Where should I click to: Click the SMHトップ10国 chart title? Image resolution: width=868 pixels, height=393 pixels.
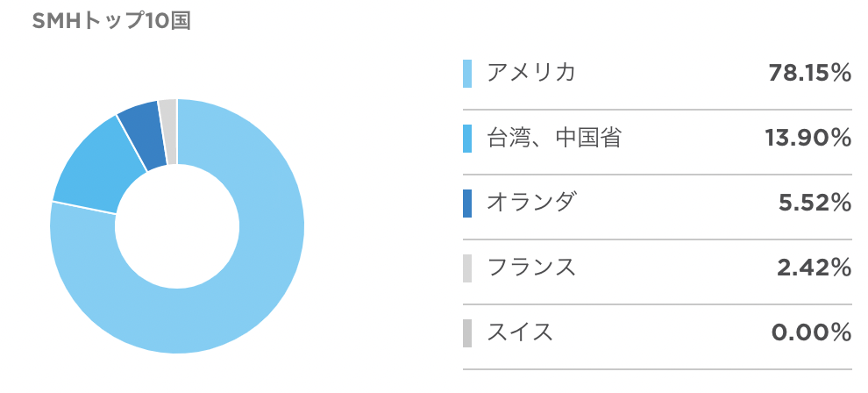[x=111, y=21]
